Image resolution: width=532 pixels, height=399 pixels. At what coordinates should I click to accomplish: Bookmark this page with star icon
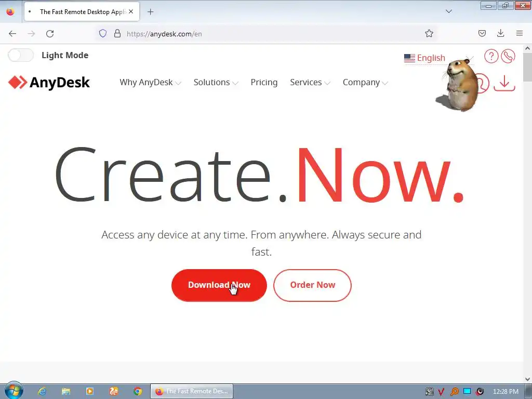click(x=429, y=33)
